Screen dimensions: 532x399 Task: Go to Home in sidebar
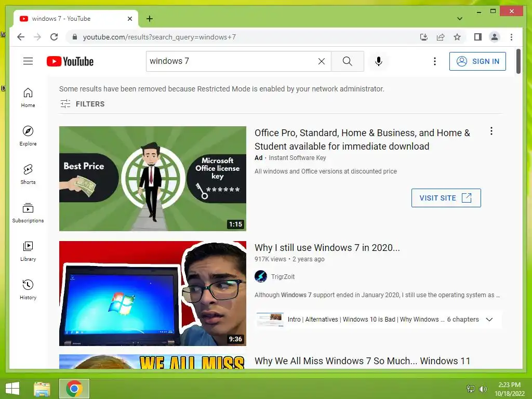pos(28,98)
